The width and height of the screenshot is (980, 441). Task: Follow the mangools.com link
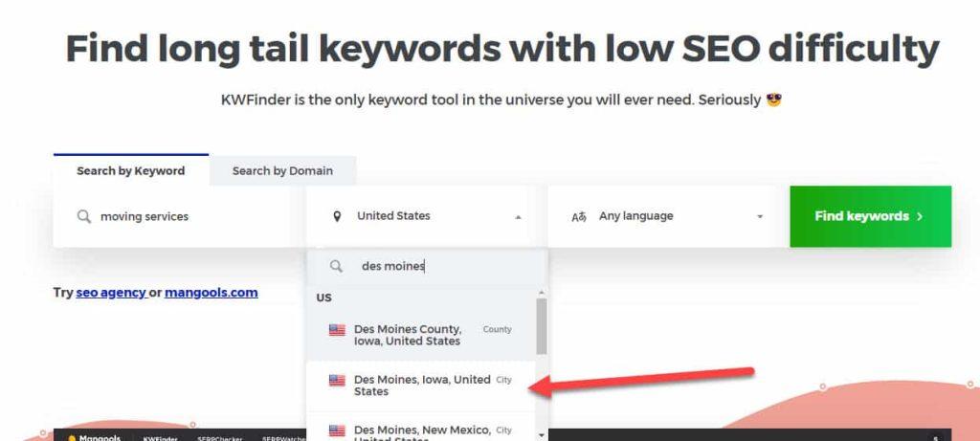(211, 293)
